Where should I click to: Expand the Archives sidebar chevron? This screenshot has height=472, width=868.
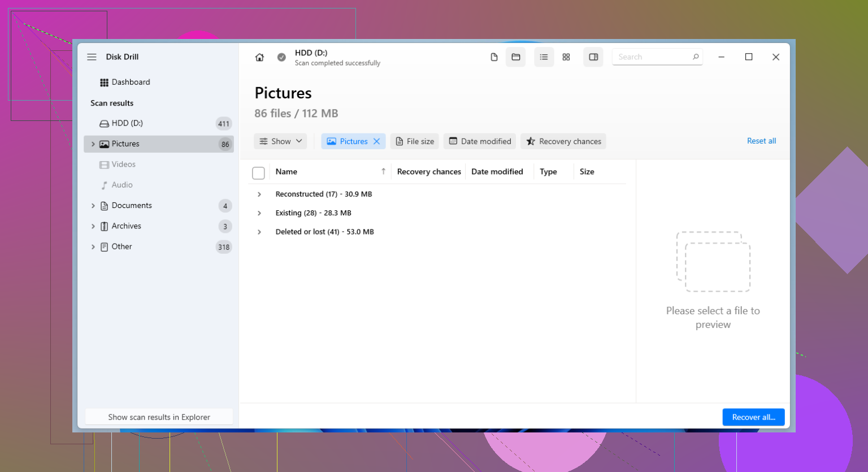93,226
